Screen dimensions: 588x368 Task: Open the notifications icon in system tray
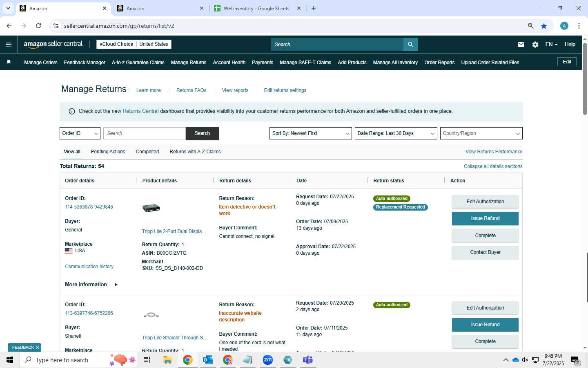tap(575, 360)
